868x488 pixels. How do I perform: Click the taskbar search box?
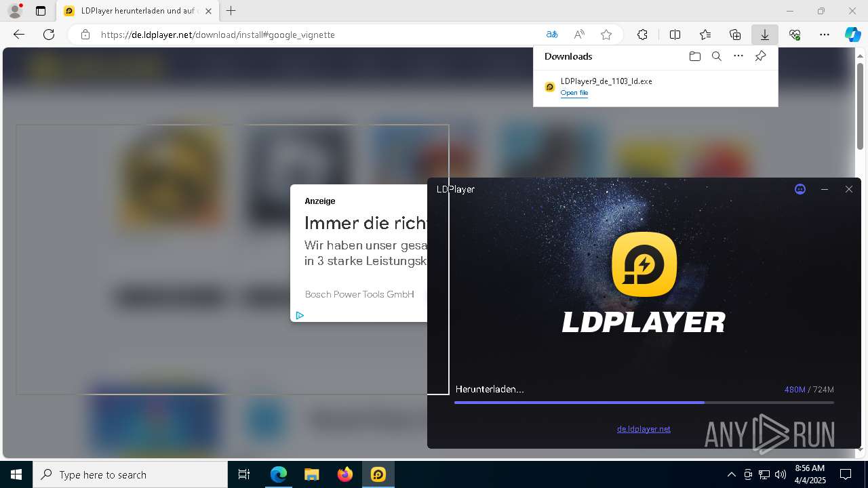[130, 474]
